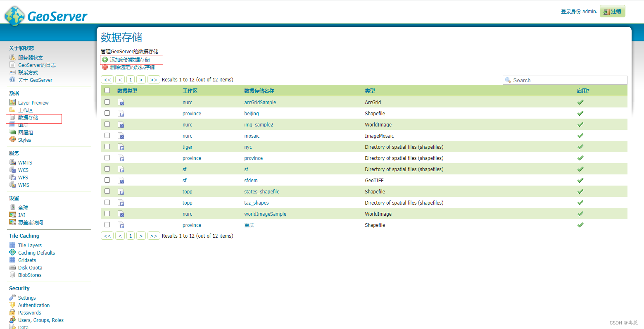
Task: Click the Gridsets icon
Action: [x=12, y=260]
